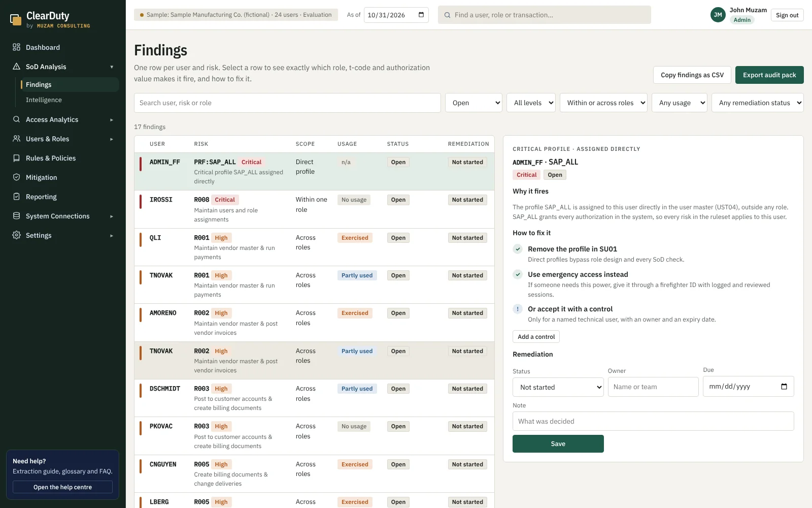Click the System Connections database icon
Viewport: 812px width, 508px height.
pyautogui.click(x=16, y=216)
